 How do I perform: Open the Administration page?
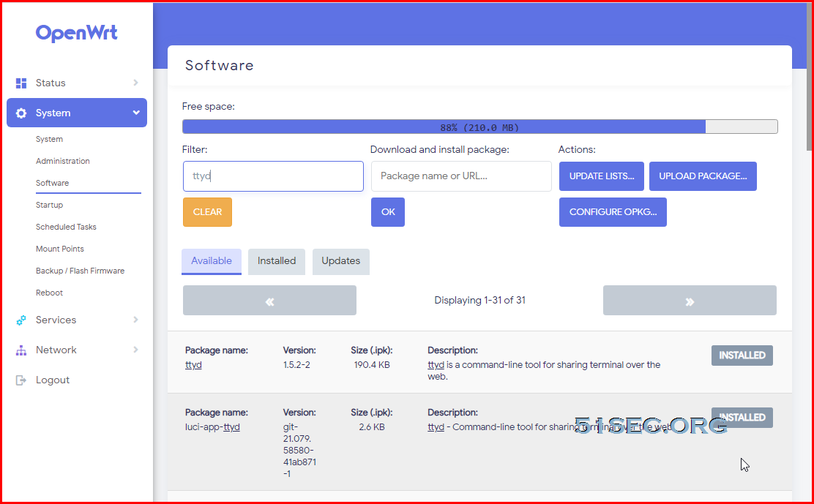(63, 161)
